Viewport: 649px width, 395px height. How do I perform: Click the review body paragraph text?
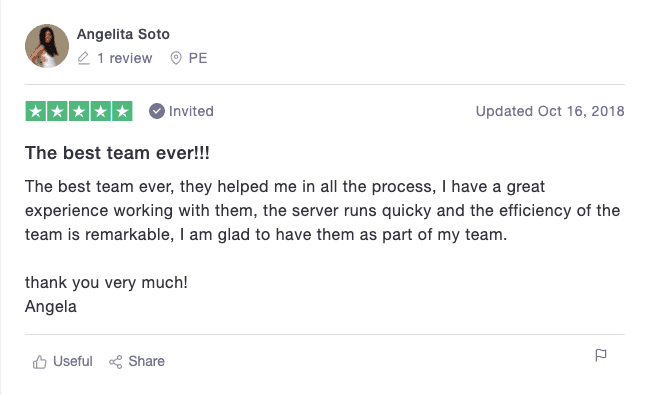point(322,210)
